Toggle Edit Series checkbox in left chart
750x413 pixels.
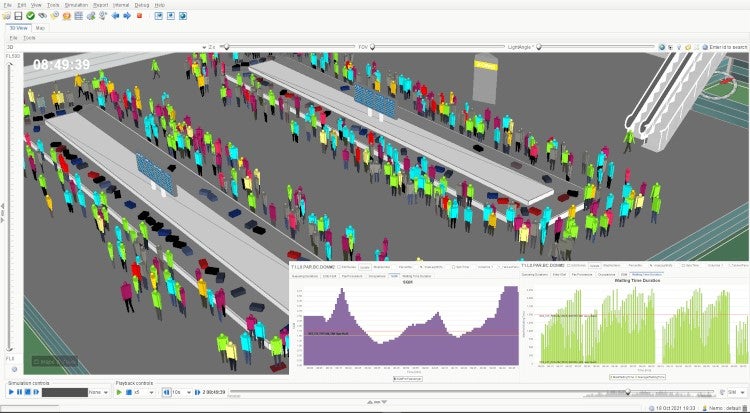point(340,267)
